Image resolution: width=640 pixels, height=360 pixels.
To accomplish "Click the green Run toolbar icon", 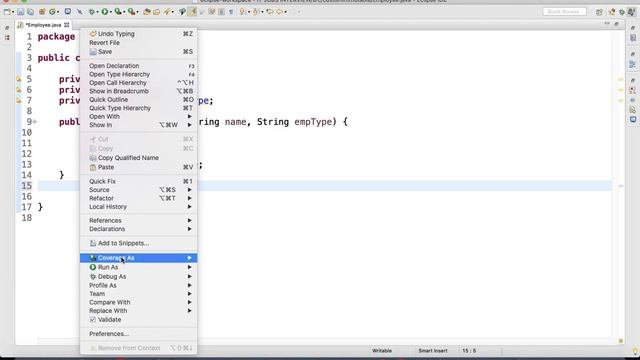I will pos(105,12).
